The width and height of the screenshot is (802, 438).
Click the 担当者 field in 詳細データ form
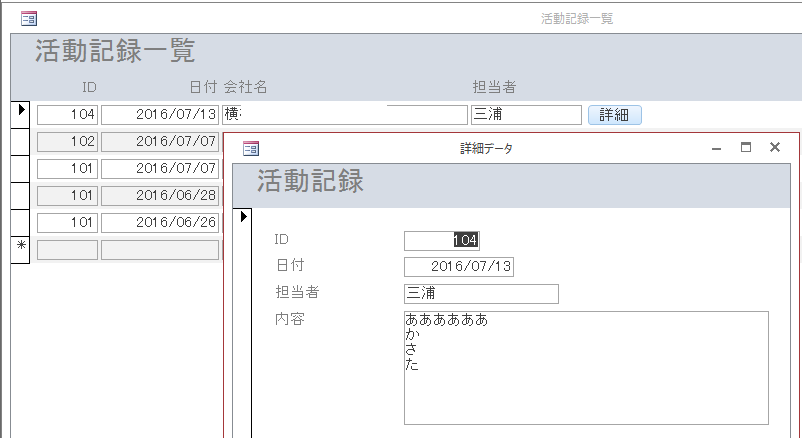pos(481,294)
